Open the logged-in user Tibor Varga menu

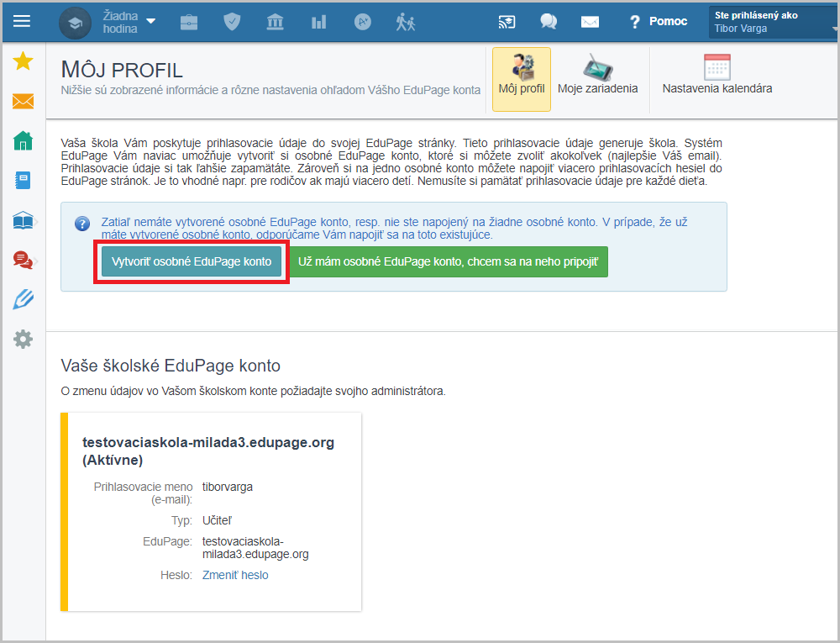point(773,22)
